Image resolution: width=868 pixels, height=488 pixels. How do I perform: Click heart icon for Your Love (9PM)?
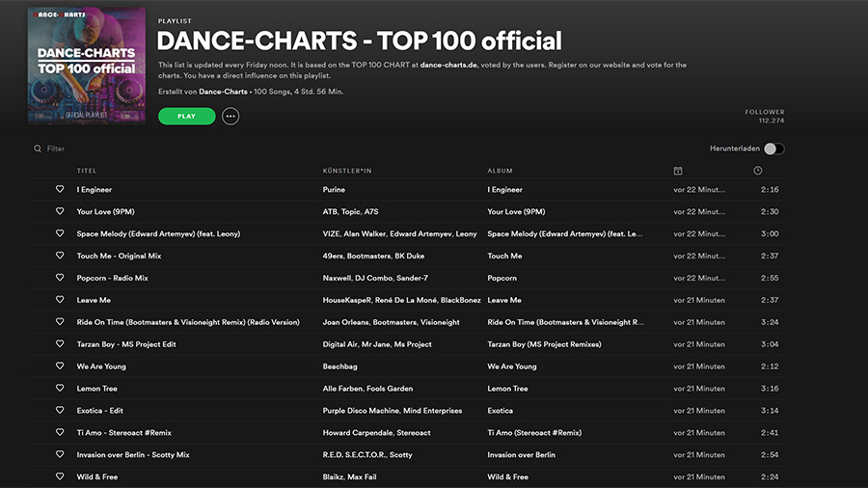pyautogui.click(x=60, y=211)
